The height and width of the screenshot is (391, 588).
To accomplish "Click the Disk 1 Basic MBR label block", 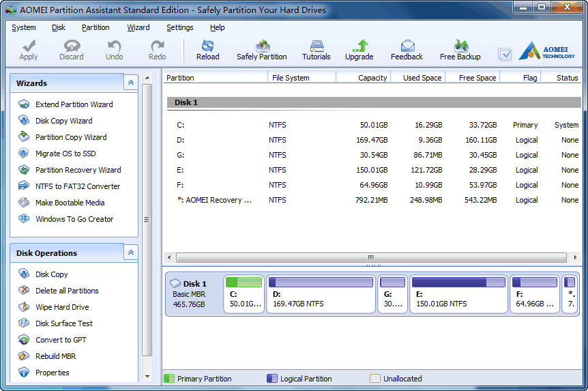I will 194,294.
